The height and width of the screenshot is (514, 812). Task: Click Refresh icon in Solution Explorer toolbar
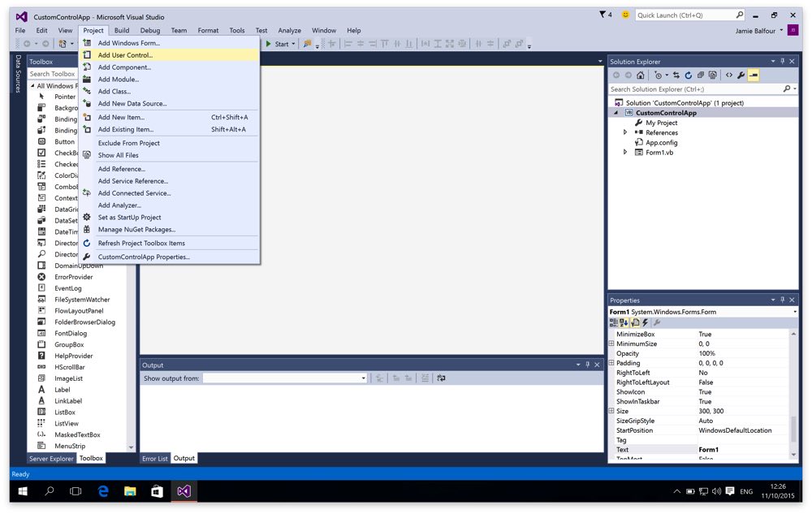click(x=689, y=75)
